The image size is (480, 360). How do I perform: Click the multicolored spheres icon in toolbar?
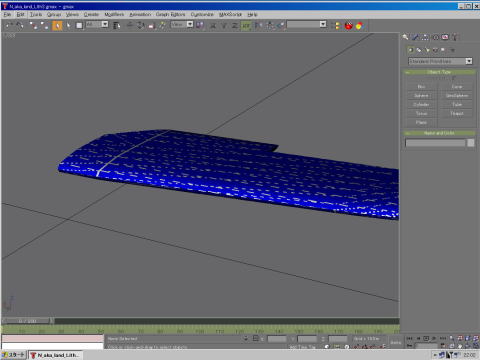(359, 25)
